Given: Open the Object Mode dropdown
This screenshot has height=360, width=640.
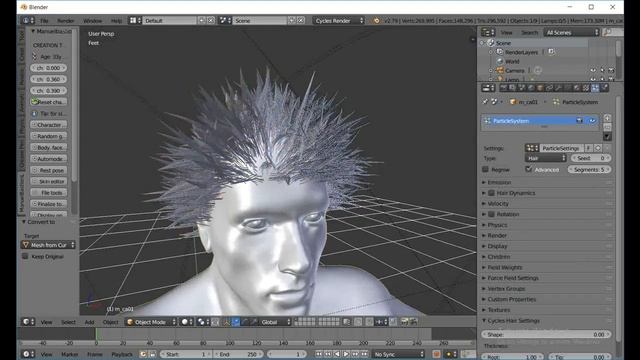Looking at the screenshot, I should 151,322.
